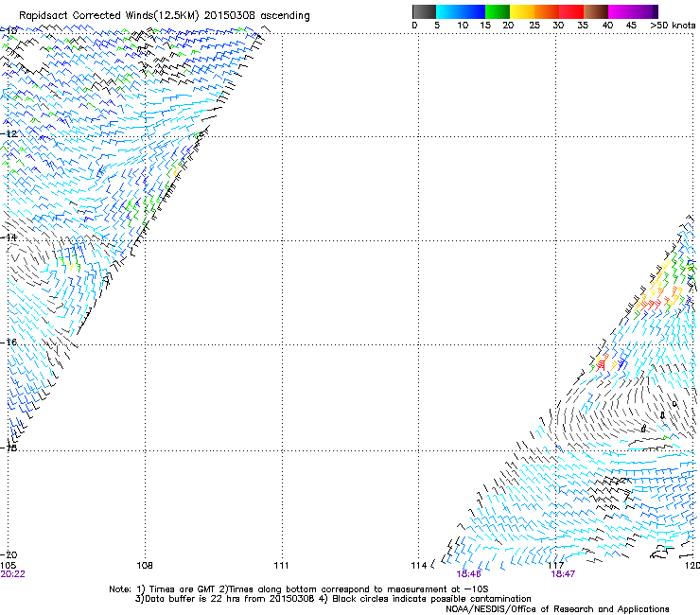
Task: Click longitude label '108'
Action: [x=145, y=566]
